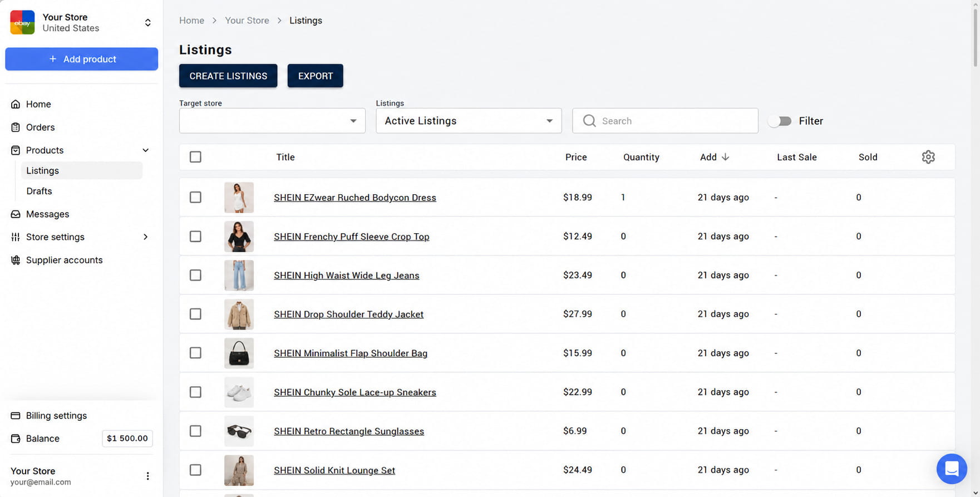Click the Home house icon in sidebar
The width and height of the screenshot is (980, 497).
[16, 104]
